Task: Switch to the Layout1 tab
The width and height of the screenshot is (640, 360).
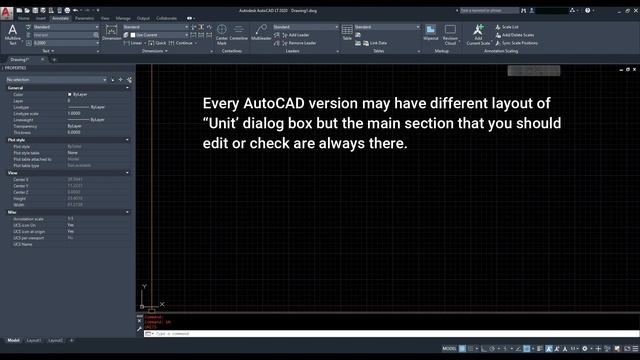Action: [x=34, y=340]
